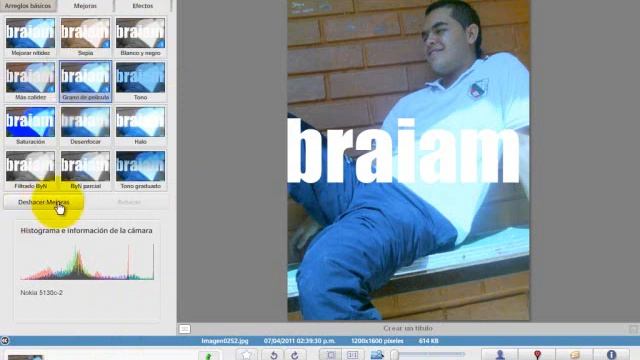Apply the ByN parcial effect
Image resolution: width=640 pixels, height=360 pixels.
[85, 170]
